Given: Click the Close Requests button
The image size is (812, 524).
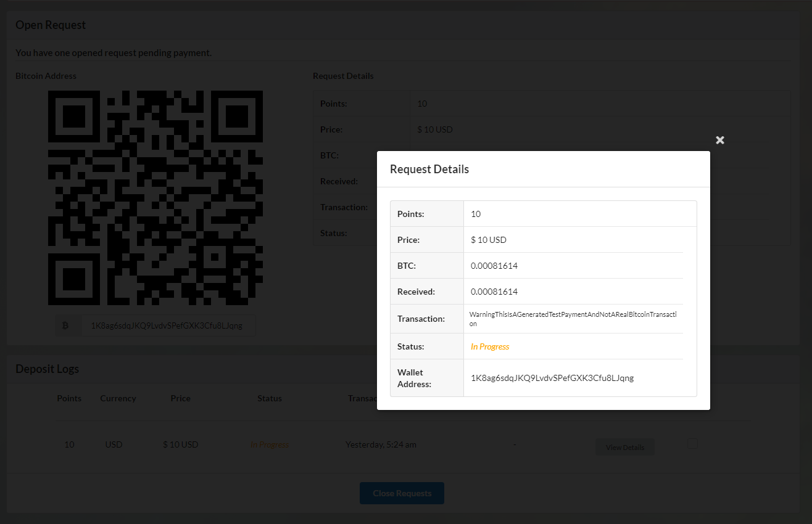Looking at the screenshot, I should coord(402,493).
